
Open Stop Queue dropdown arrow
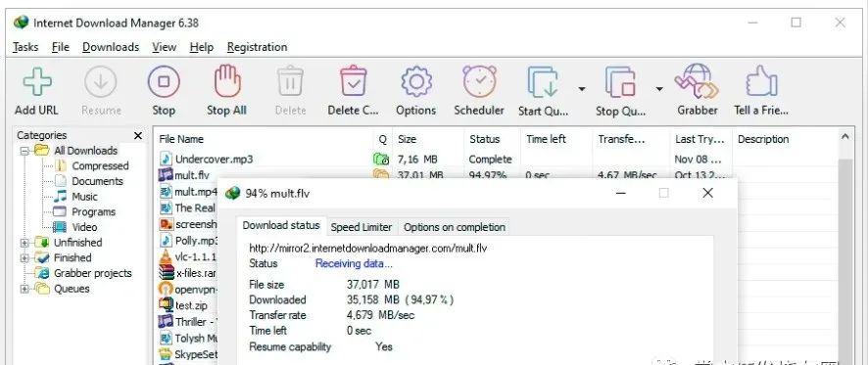(659, 88)
